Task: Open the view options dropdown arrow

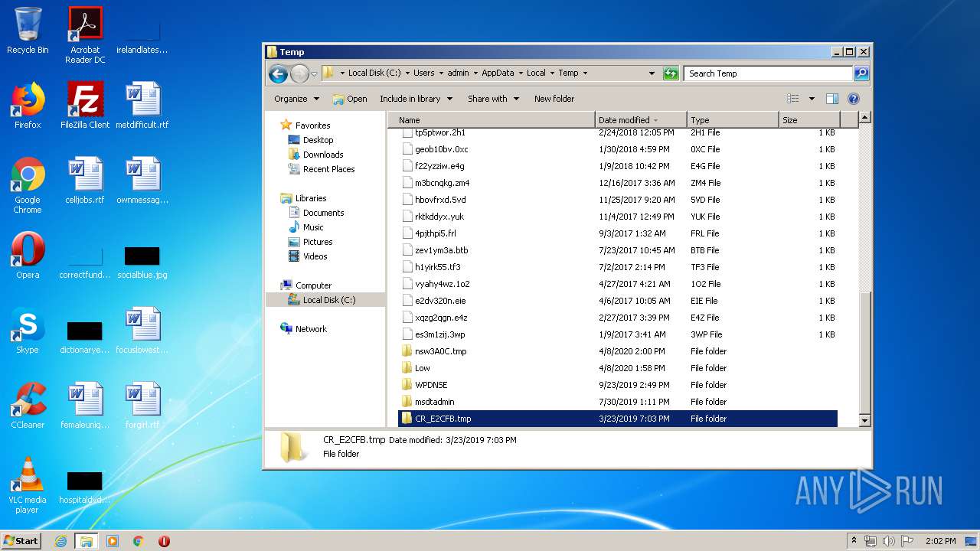Action: 812,99
